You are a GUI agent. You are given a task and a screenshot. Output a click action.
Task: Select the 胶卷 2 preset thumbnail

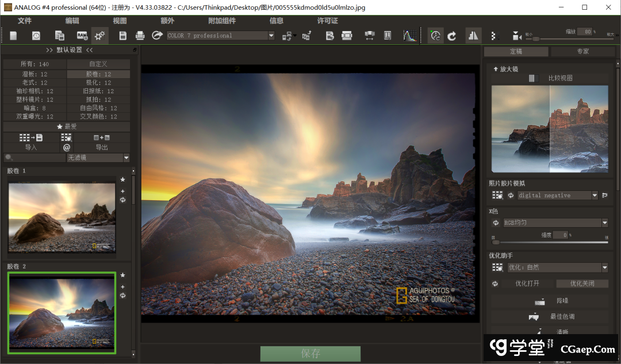pos(62,312)
